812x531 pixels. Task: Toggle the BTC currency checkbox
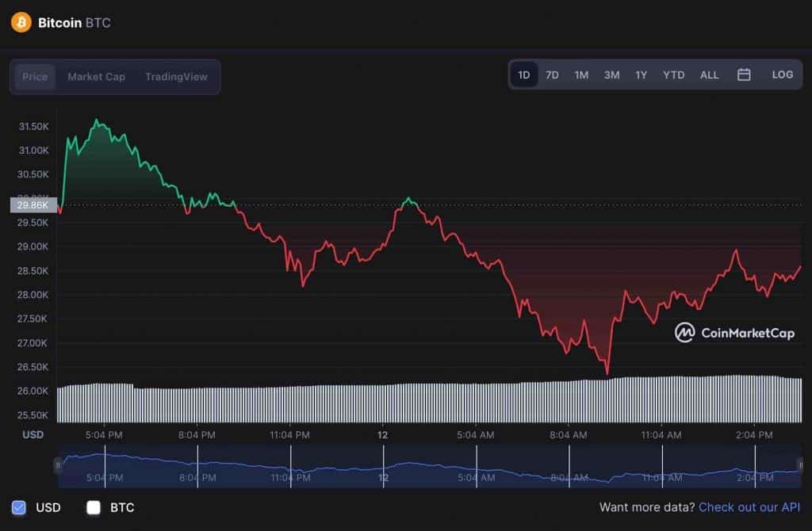click(94, 507)
